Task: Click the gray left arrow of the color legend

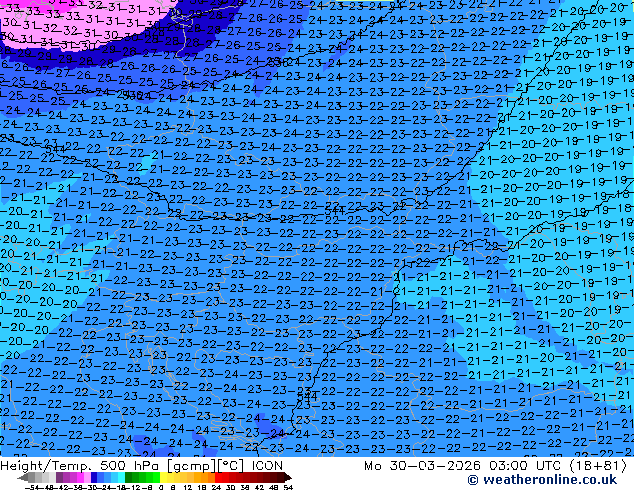Action: click(x=23, y=477)
